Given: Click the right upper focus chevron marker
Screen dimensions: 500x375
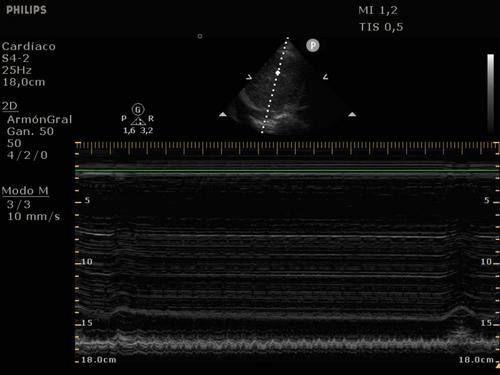Looking at the screenshot, I should pos(326,77).
